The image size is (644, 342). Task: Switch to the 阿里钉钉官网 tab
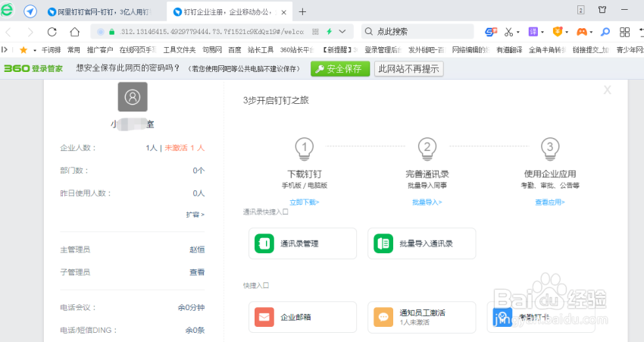pyautogui.click(x=98, y=12)
